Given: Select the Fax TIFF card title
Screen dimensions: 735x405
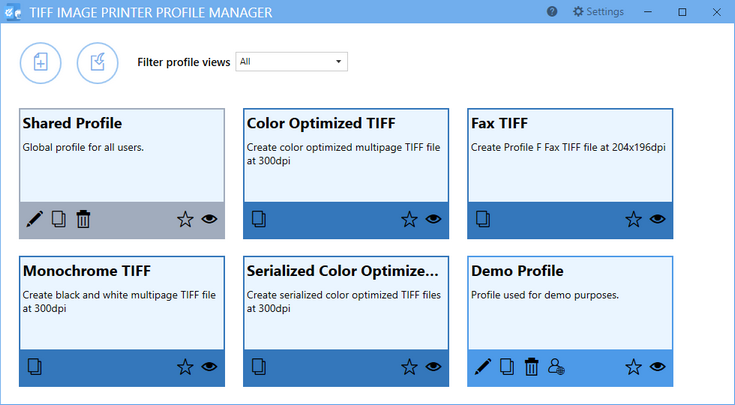Looking at the screenshot, I should pos(499,123).
